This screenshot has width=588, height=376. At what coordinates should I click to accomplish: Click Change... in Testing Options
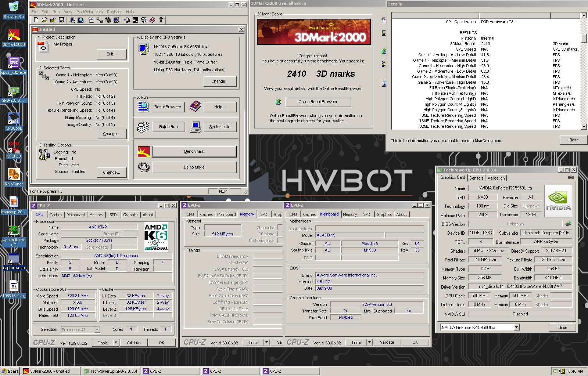(x=111, y=172)
